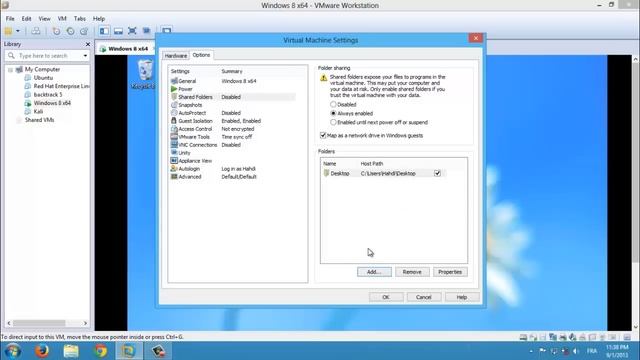Viewport: 640px width, 360px height.
Task: Select the Appliance View row icon
Action: (174, 160)
